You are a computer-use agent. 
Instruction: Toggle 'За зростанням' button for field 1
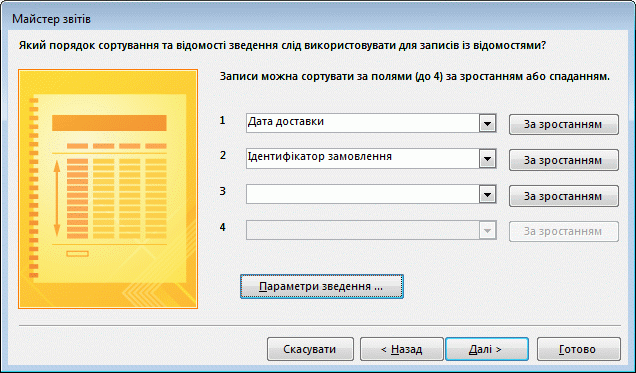[564, 124]
